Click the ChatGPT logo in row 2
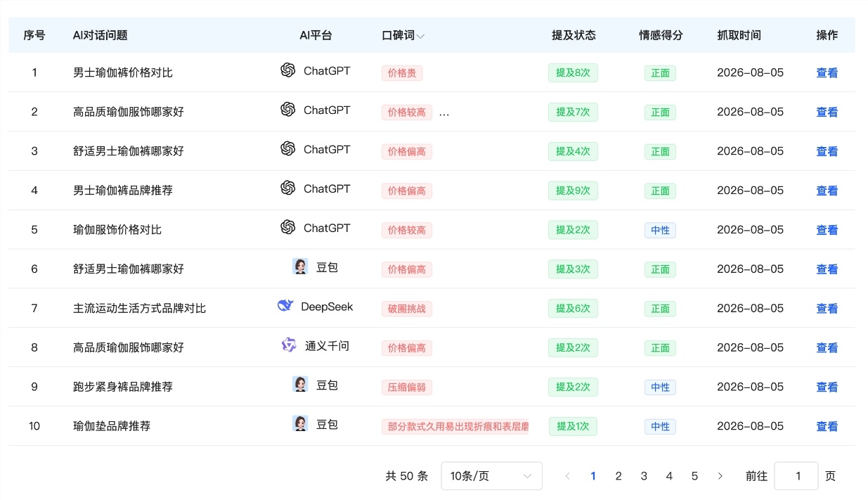The width and height of the screenshot is (868, 500). coord(287,110)
